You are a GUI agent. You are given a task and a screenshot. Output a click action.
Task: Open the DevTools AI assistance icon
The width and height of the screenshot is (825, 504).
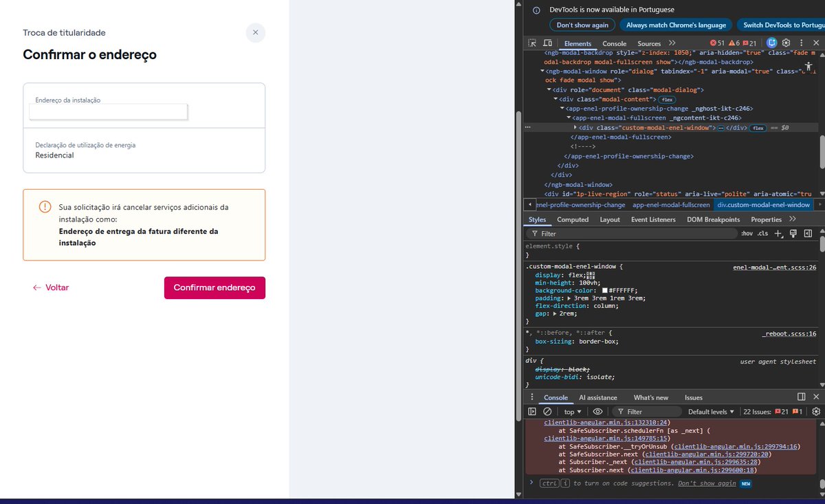772,43
